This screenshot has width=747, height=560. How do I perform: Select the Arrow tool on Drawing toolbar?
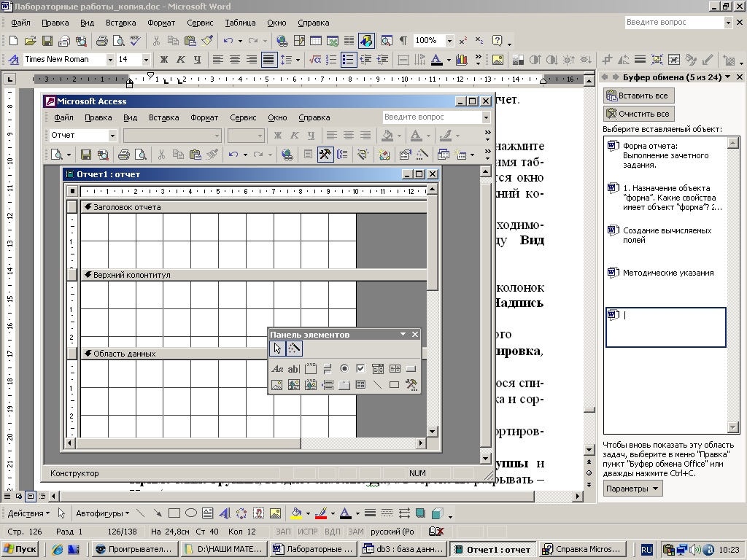(158, 513)
